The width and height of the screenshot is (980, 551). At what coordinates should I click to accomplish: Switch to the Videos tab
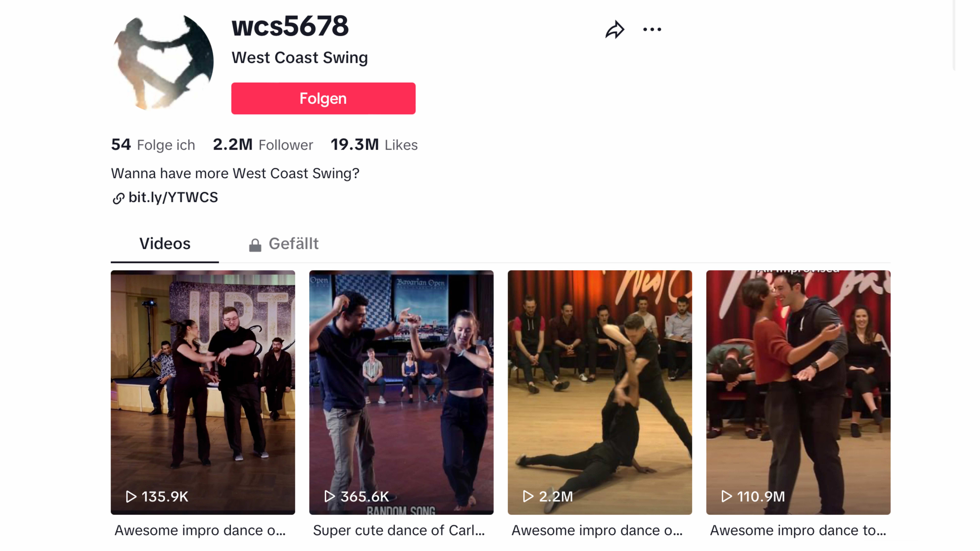coord(165,244)
